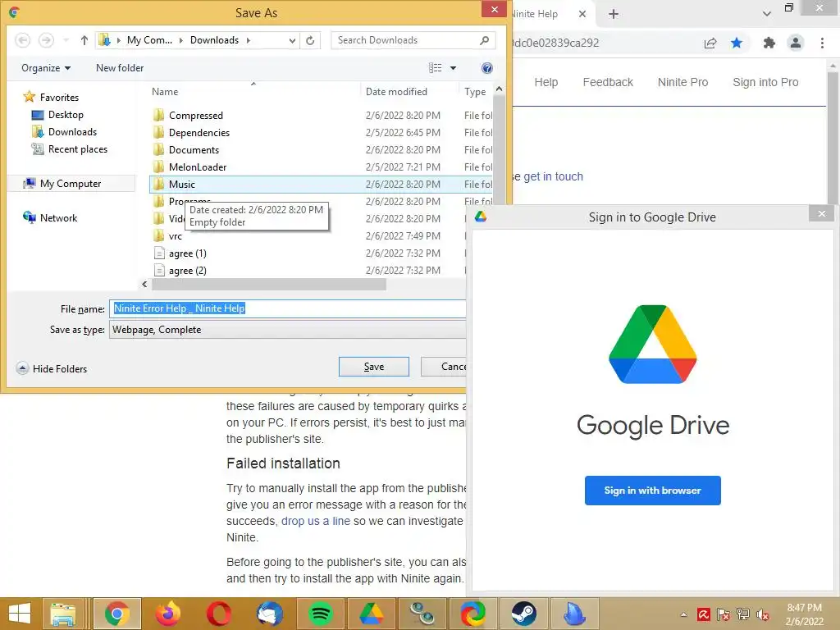Expand the chevron after My Computer in path
Image resolution: width=840 pixels, height=630 pixels.
tap(180, 40)
